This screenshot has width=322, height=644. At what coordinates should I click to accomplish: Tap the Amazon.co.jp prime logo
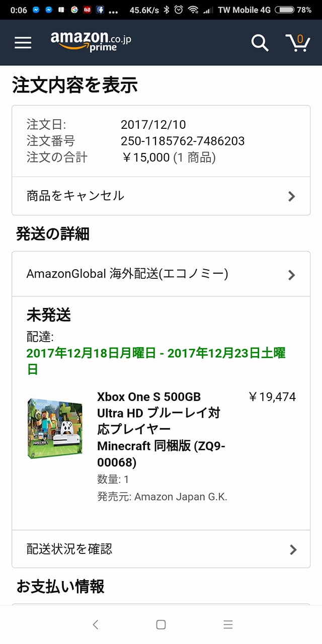tap(91, 42)
